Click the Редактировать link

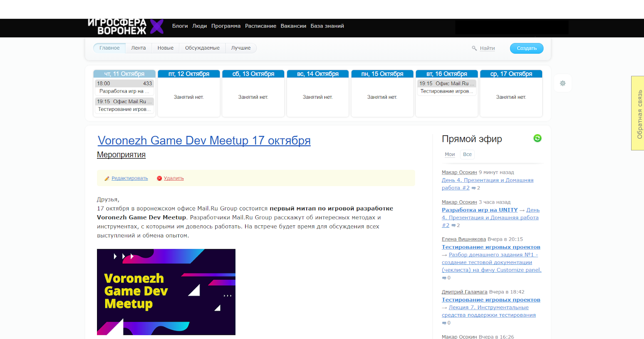tap(130, 178)
